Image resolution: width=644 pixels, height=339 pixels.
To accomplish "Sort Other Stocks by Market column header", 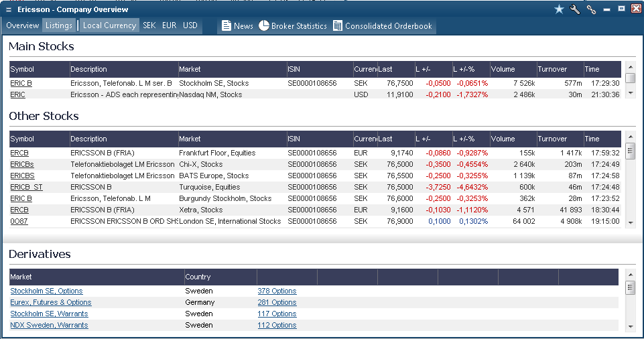I will pos(232,139).
